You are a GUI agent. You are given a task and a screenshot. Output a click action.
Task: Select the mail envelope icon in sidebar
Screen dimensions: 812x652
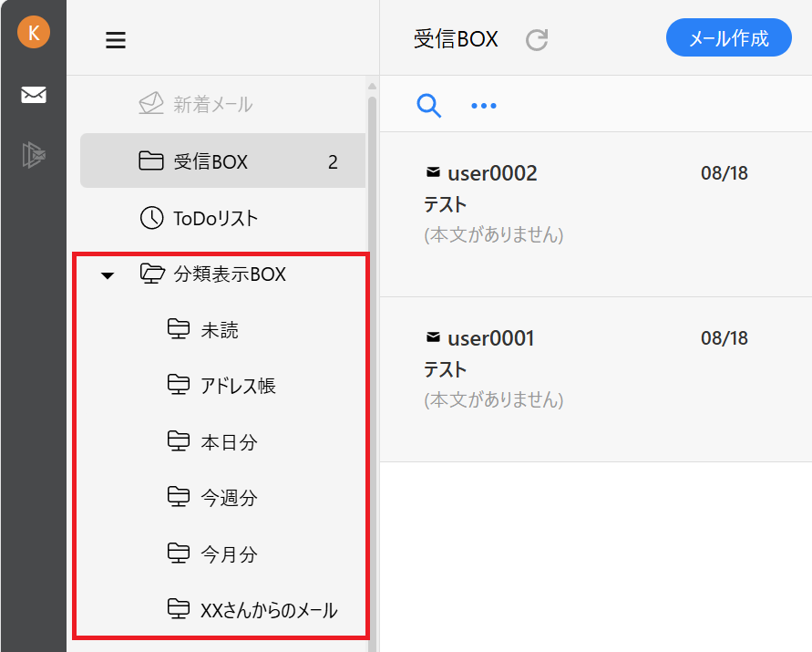34,95
